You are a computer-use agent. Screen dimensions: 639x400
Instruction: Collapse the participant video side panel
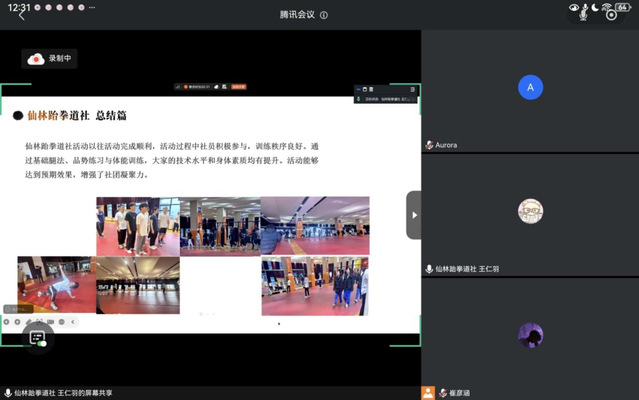coord(414,215)
